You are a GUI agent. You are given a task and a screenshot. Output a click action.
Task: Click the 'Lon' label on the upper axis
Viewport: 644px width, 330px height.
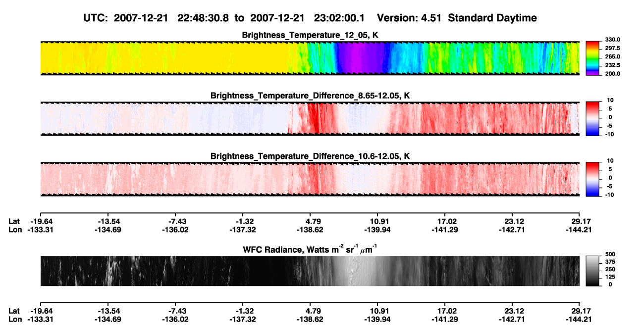[x=15, y=230]
